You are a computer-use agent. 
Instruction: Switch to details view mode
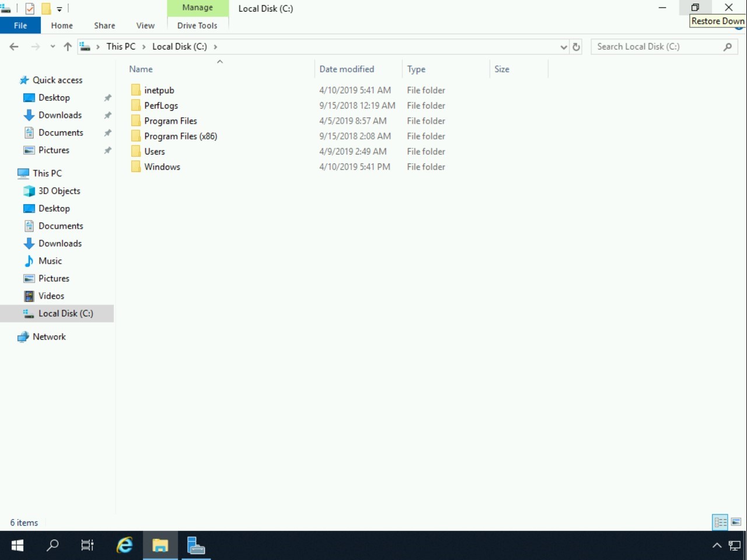(720, 522)
